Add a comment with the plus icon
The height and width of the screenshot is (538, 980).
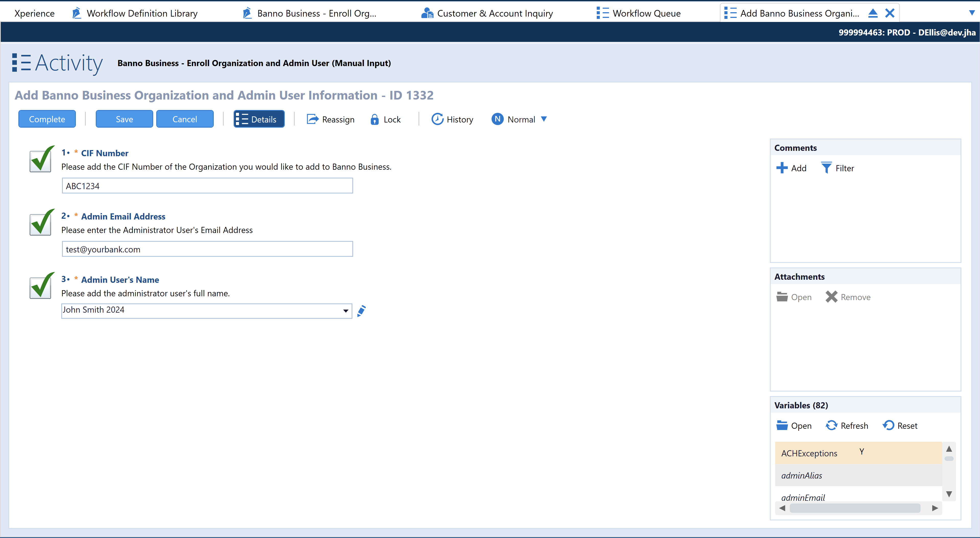click(782, 168)
